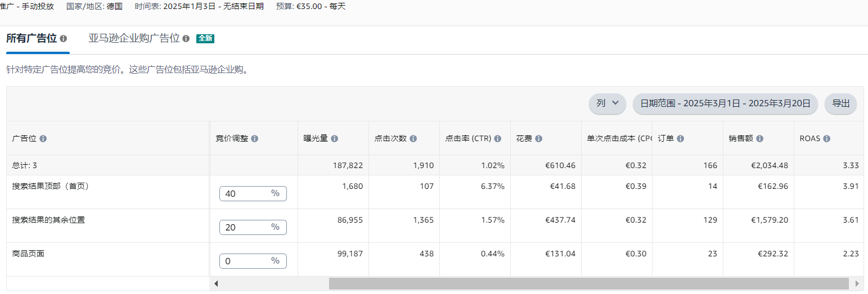Click info icon beside 花费 header

point(538,138)
